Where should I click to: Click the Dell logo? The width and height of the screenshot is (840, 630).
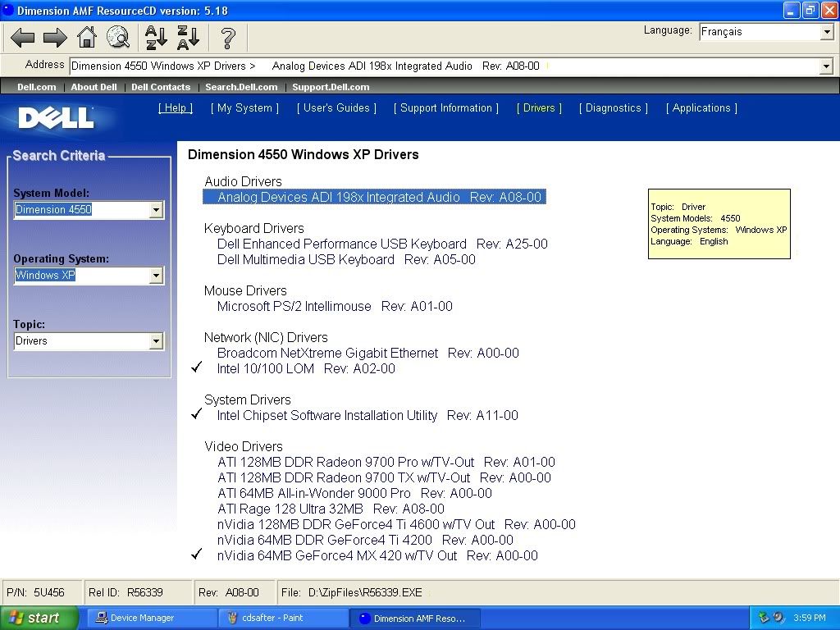(x=56, y=118)
